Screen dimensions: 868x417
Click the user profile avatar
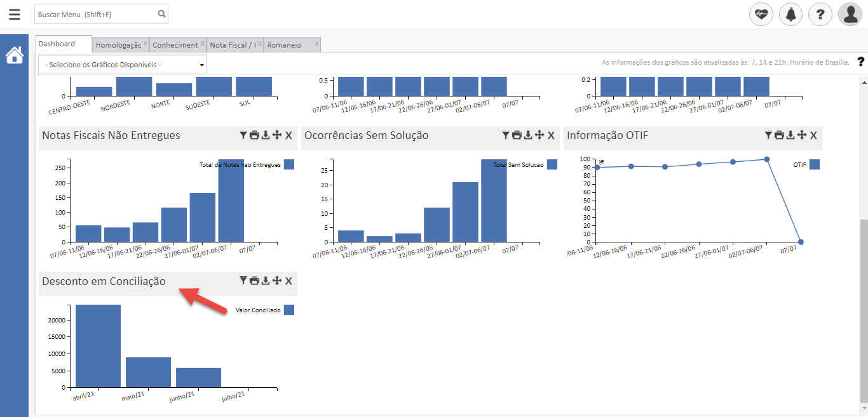[x=850, y=14]
